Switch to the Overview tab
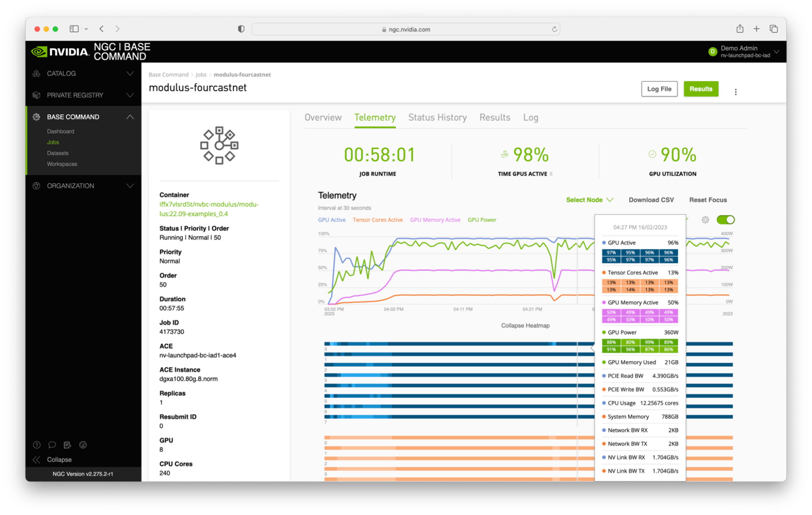This screenshot has height=515, width=812. [x=323, y=117]
